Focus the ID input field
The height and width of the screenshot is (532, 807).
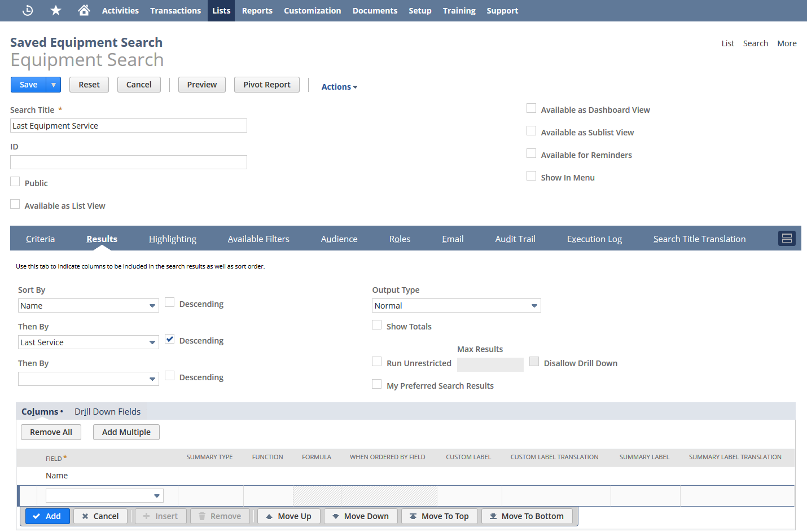click(x=129, y=162)
